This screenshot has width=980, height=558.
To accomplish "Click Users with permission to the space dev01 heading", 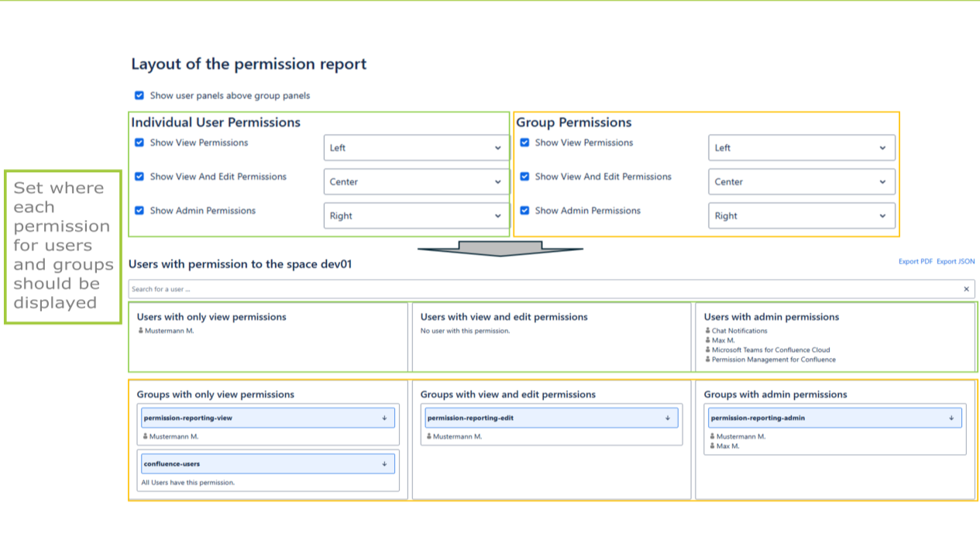I will 240,264.
